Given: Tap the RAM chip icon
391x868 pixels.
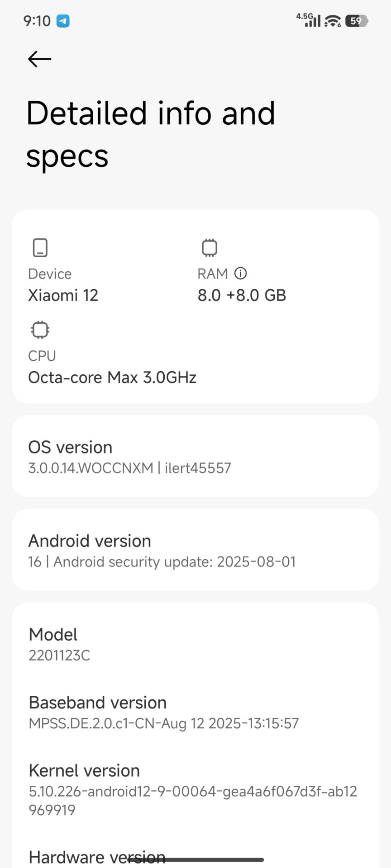Looking at the screenshot, I should pyautogui.click(x=209, y=248).
